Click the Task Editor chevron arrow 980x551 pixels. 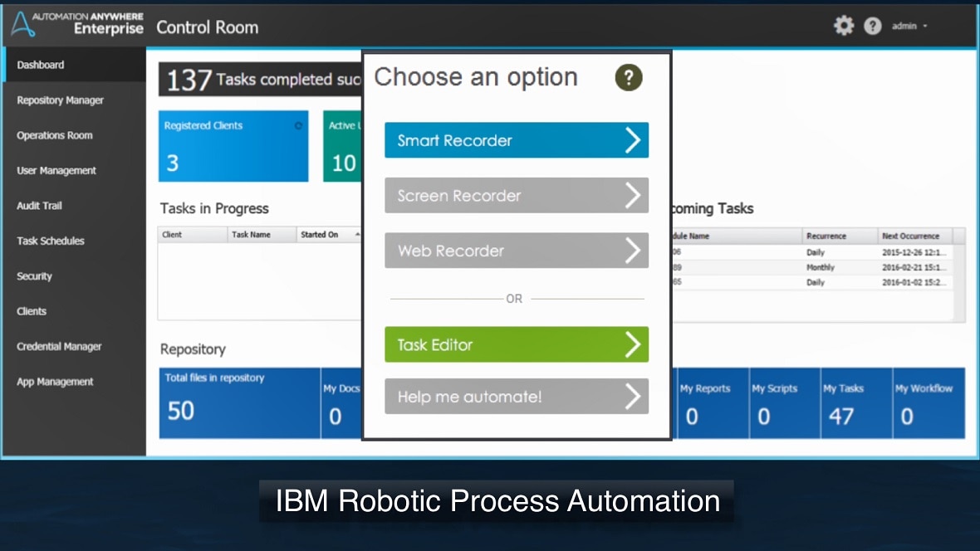tap(633, 344)
